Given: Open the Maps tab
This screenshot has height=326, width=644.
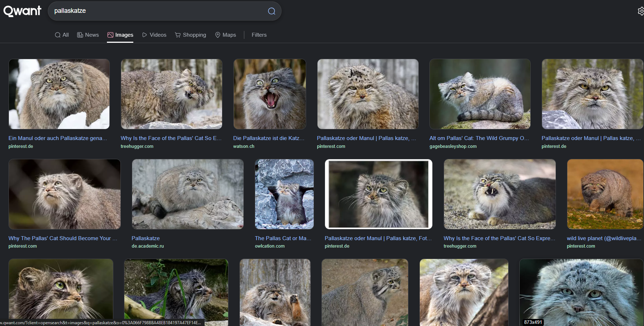Looking at the screenshot, I should point(226,35).
